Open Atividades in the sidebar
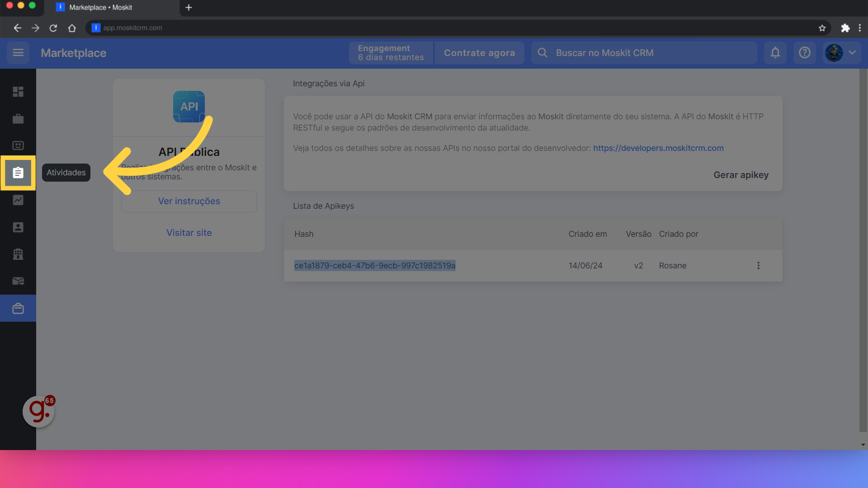Image resolution: width=868 pixels, height=488 pixels. click(18, 173)
